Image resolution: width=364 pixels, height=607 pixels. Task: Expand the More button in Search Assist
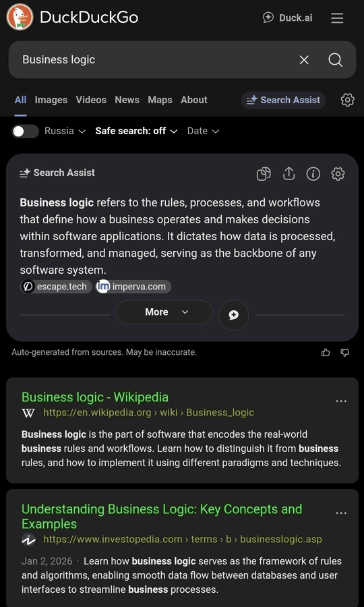pyautogui.click(x=164, y=312)
